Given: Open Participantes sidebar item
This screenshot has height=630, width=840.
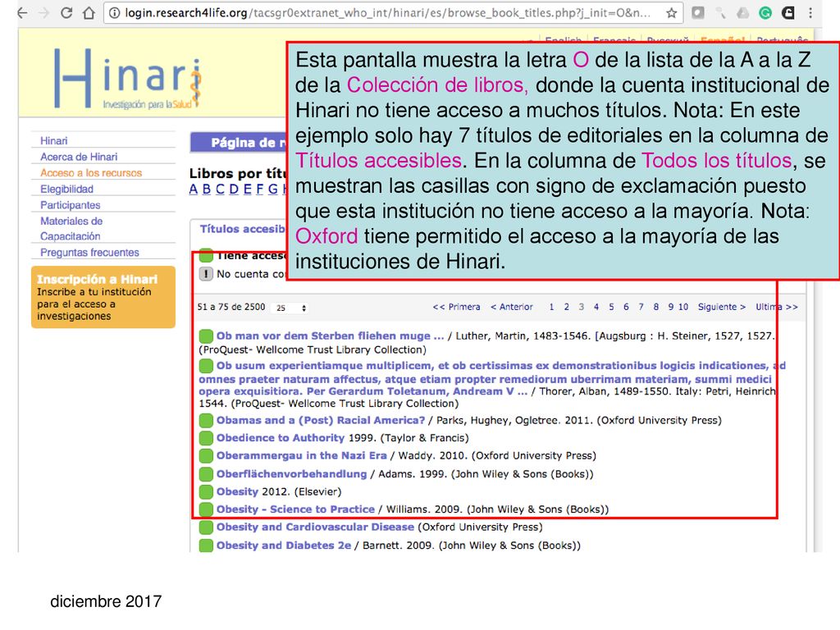Looking at the screenshot, I should (x=71, y=205).
